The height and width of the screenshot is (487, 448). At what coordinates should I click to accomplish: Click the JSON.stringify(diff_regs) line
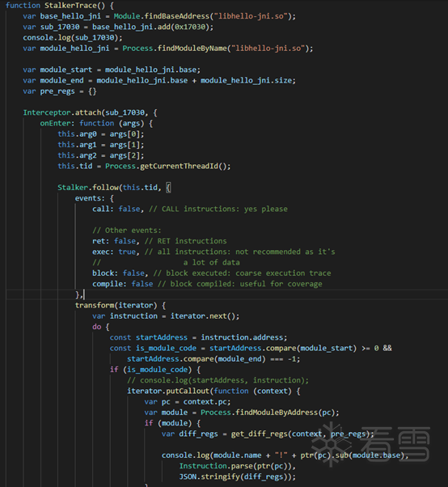coord(237,476)
